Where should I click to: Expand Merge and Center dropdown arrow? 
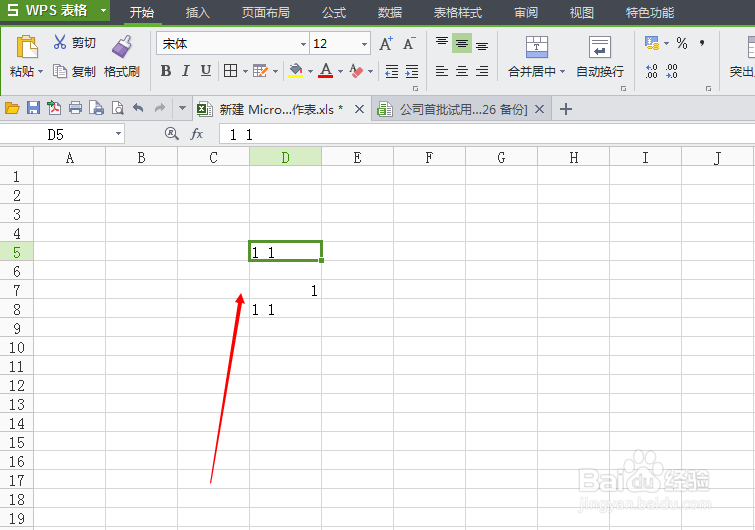point(562,72)
